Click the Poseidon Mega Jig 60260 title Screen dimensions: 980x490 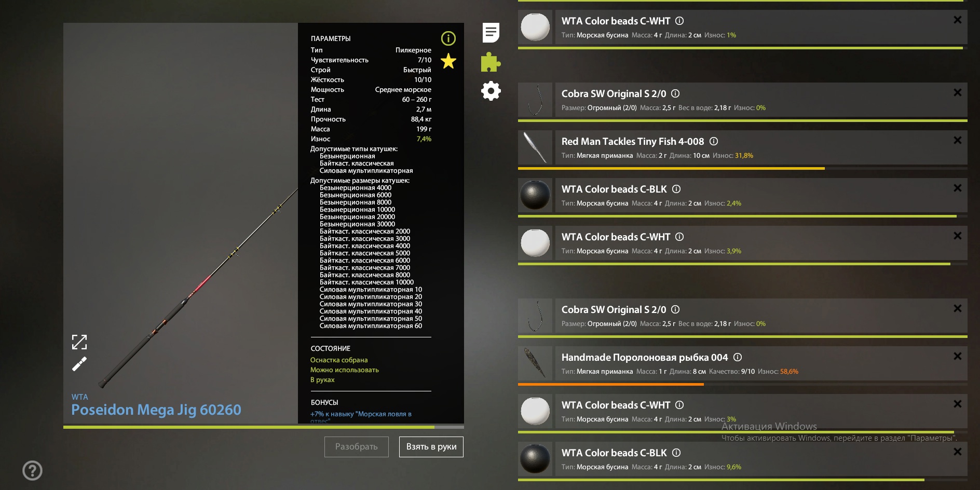(x=156, y=410)
